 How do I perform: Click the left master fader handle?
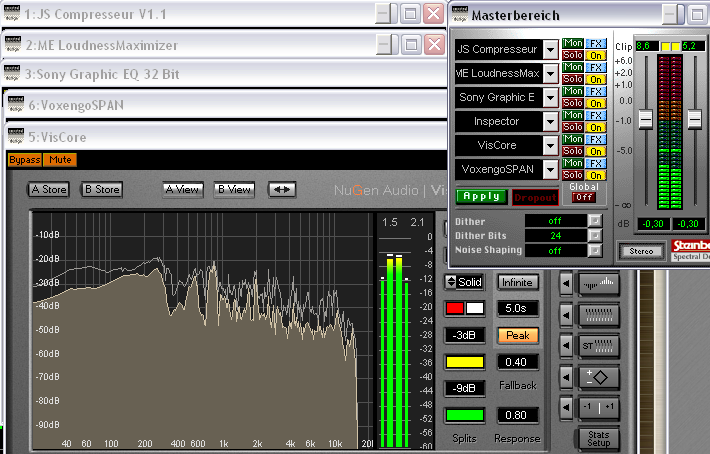[x=646, y=119]
